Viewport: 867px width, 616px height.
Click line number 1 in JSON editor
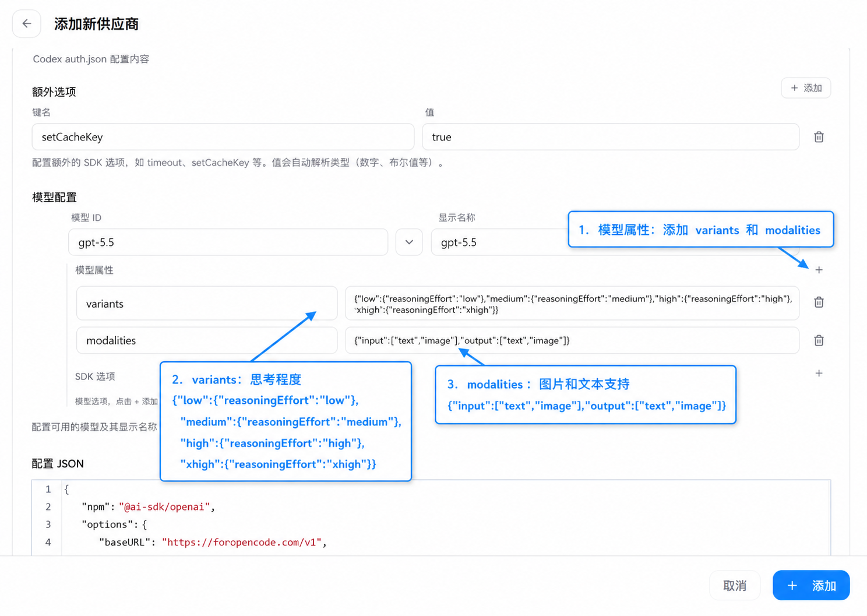(x=48, y=490)
